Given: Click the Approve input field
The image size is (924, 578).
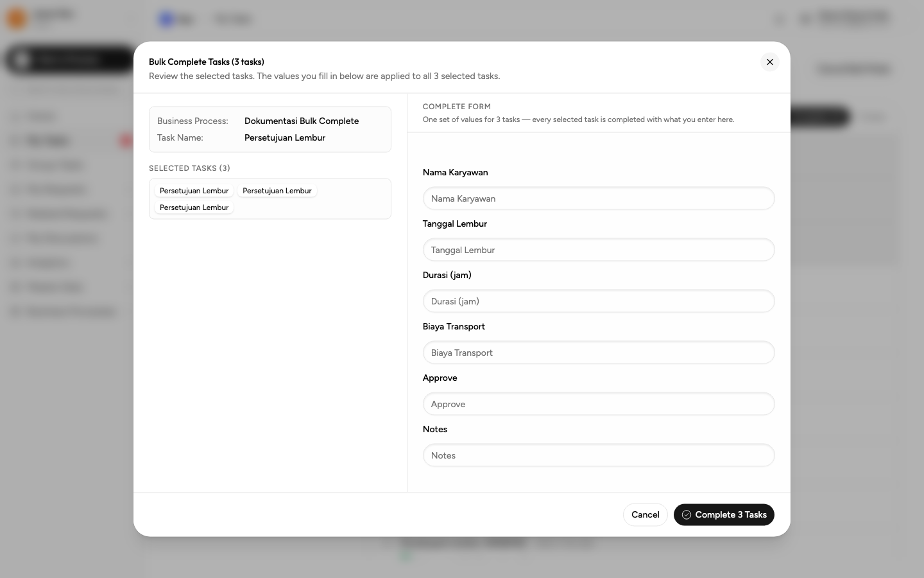Looking at the screenshot, I should (599, 404).
